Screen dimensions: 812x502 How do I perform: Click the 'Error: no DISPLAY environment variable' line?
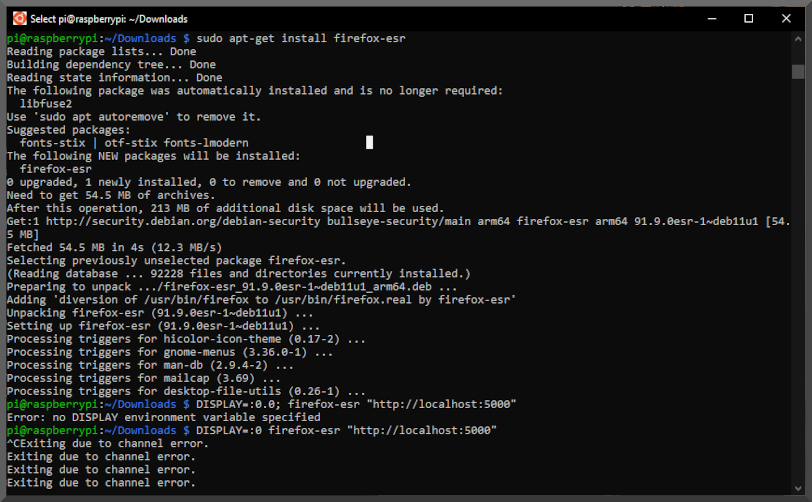click(163, 417)
